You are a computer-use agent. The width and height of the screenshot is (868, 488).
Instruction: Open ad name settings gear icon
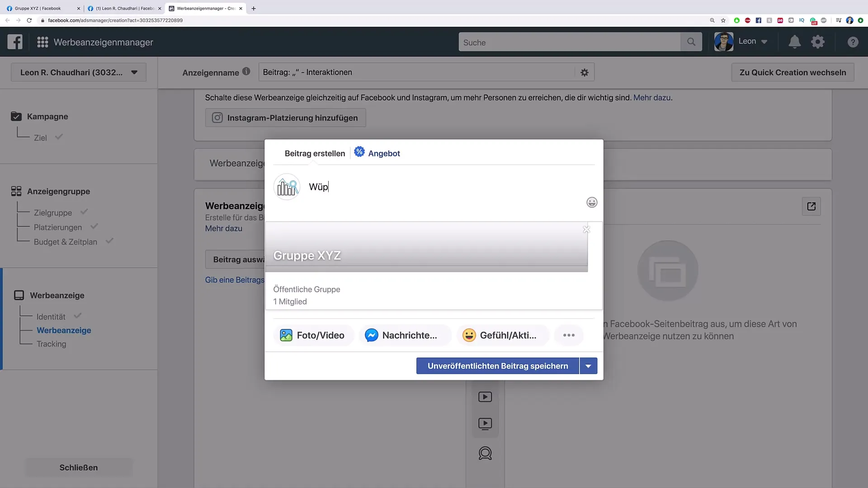pyautogui.click(x=585, y=72)
